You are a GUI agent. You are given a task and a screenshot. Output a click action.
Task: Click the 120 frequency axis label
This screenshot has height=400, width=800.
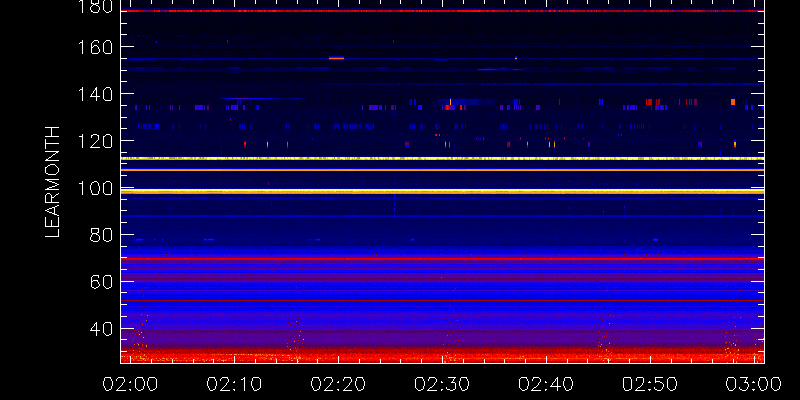click(95, 141)
